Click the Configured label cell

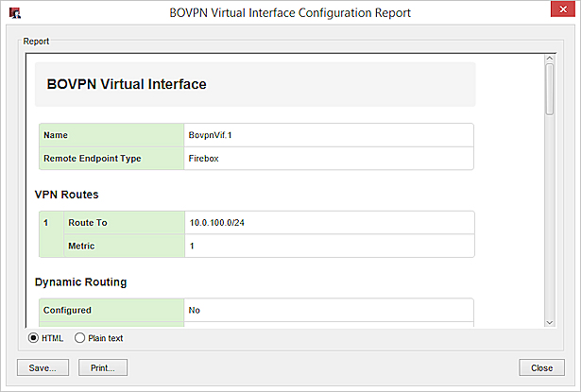111,310
